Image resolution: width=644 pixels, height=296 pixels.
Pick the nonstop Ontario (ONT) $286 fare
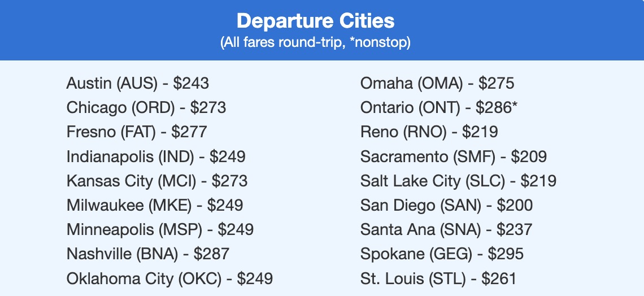tap(439, 108)
